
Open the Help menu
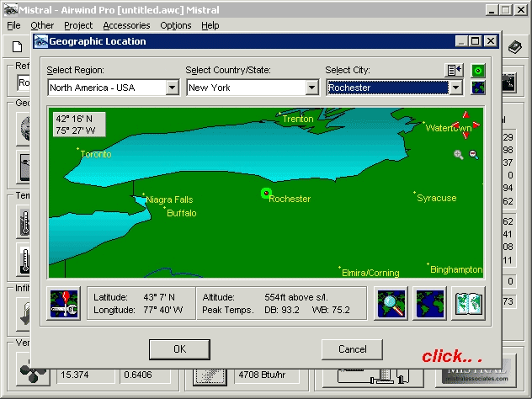click(210, 25)
